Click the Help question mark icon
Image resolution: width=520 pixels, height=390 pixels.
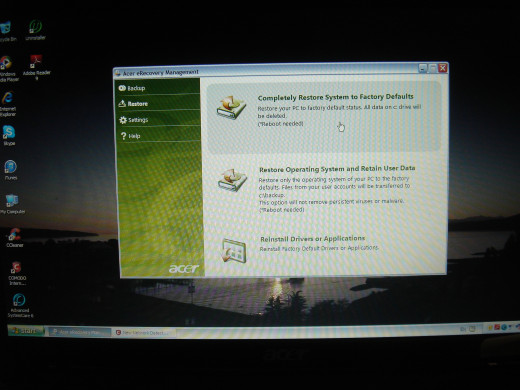point(123,136)
